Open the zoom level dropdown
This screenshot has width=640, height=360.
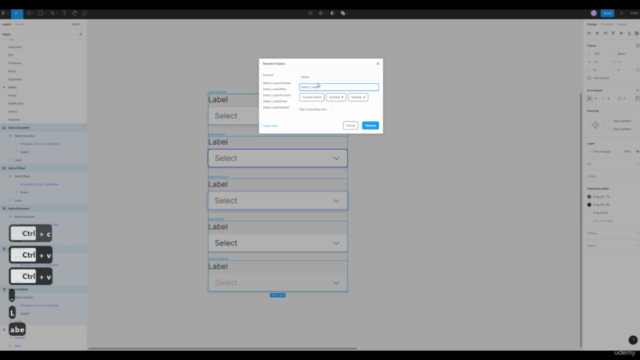coord(634,13)
